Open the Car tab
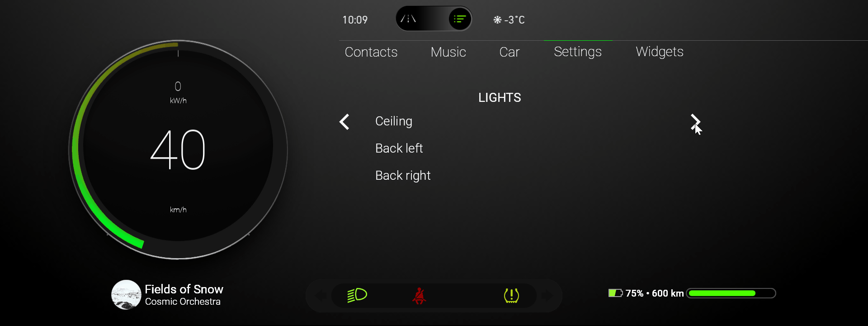The height and width of the screenshot is (326, 868). [x=509, y=52]
